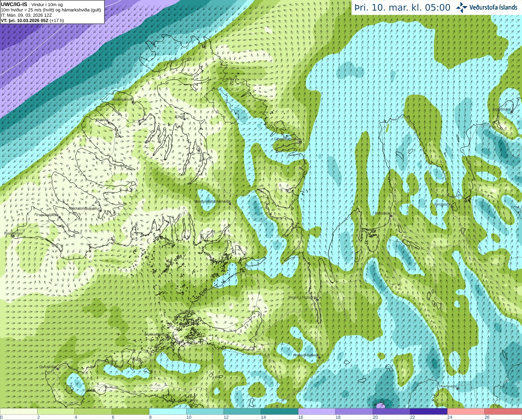Screen dimensions: 522x420
Task: Click the 2–4 m/s light green legend swatch
Action: tap(56, 411)
